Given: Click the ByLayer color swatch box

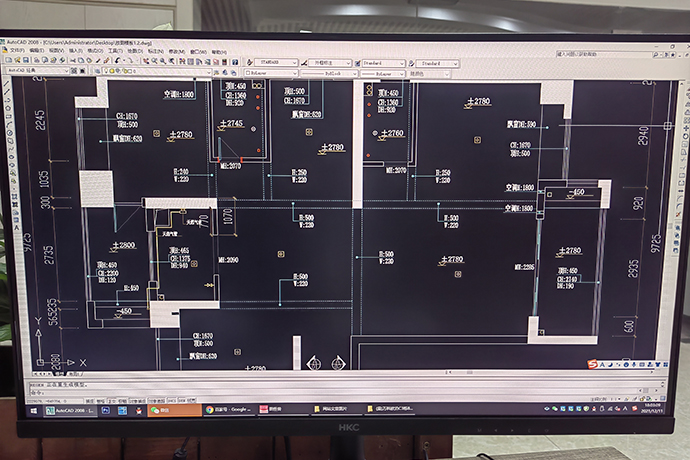Looking at the screenshot, I should point(249,73).
